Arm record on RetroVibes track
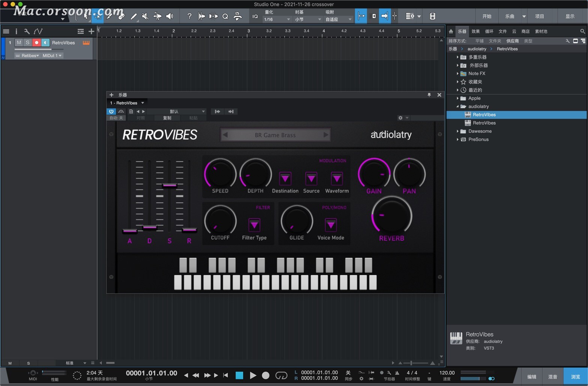588x386 pixels. click(36, 43)
